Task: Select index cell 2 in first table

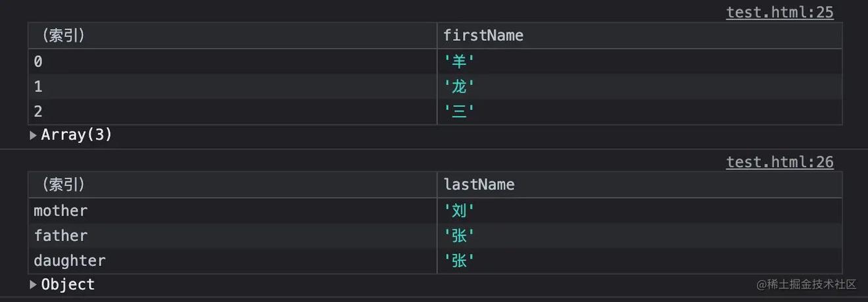Action: pyautogui.click(x=38, y=112)
